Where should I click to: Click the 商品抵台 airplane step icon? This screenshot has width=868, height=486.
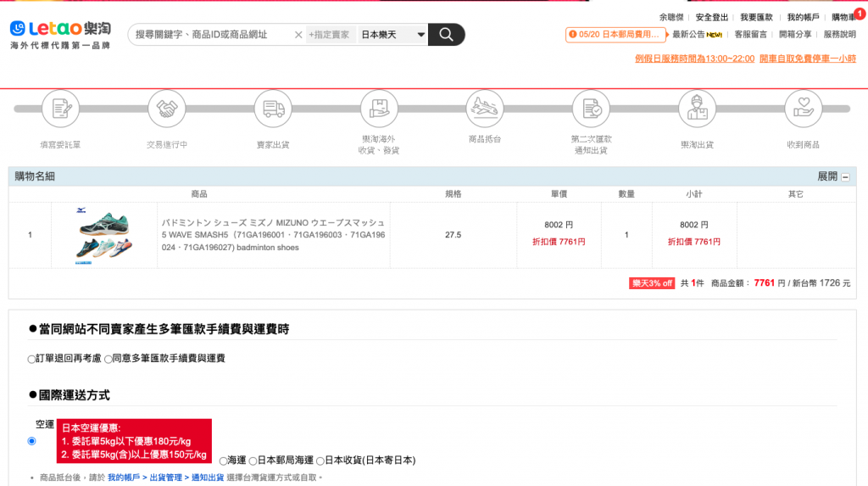[x=485, y=109]
